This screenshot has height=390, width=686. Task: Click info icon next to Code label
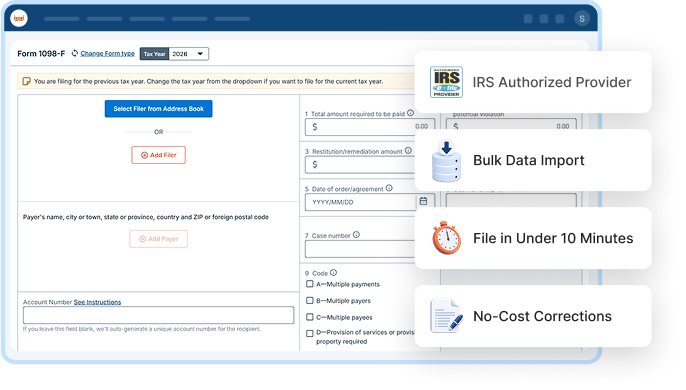click(x=333, y=272)
